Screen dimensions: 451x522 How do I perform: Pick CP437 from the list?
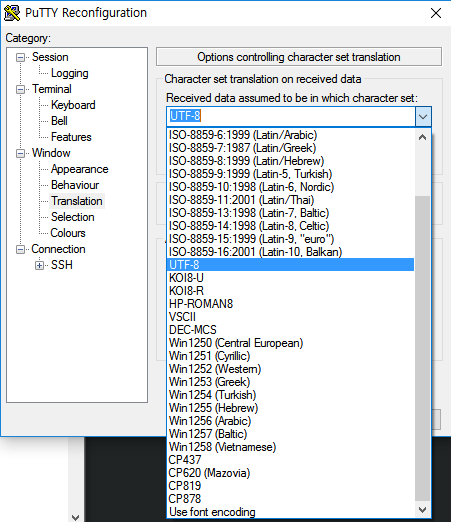click(x=290, y=460)
